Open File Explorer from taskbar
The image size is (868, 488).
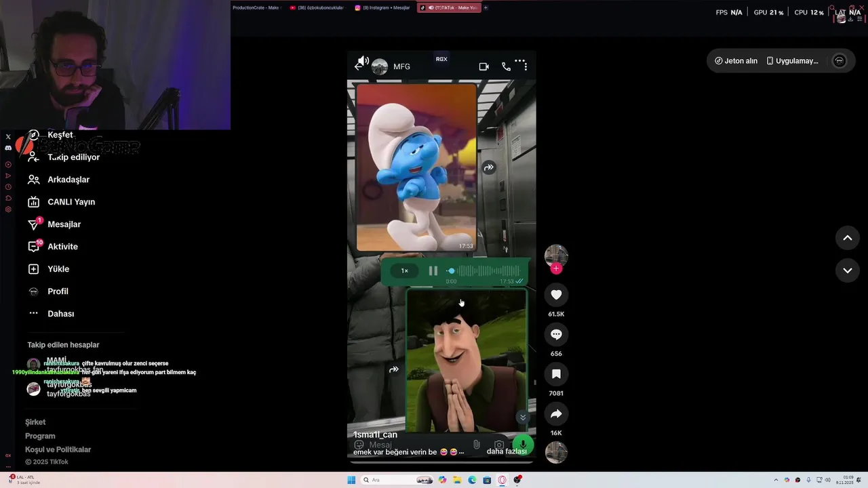click(x=457, y=480)
